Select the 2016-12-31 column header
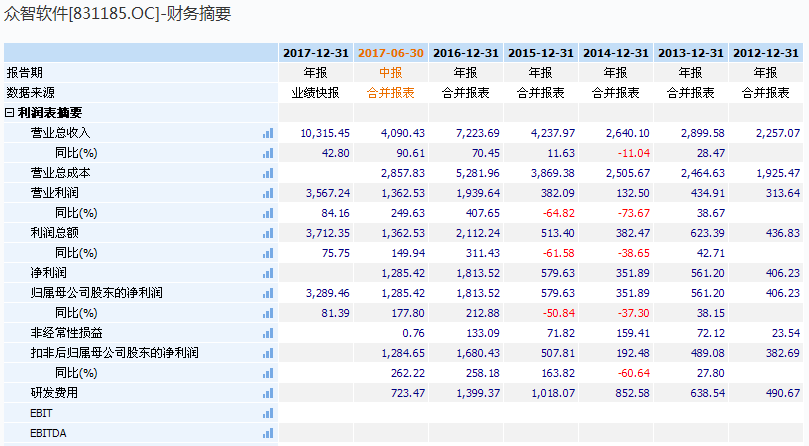Viewport: 809px width, 446px height. [466, 53]
